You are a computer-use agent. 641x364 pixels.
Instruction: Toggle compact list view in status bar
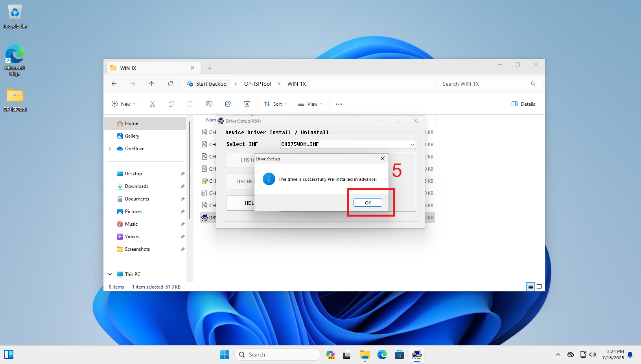point(530,287)
